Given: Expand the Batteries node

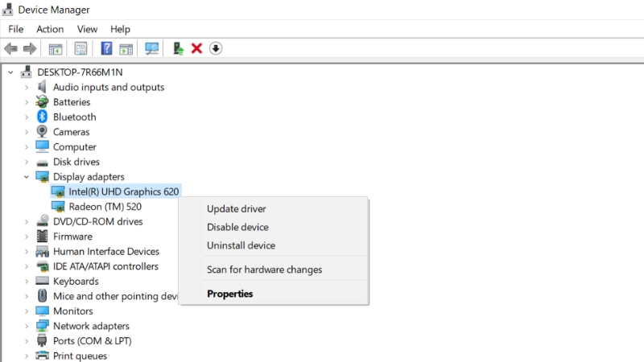Looking at the screenshot, I should (27, 102).
